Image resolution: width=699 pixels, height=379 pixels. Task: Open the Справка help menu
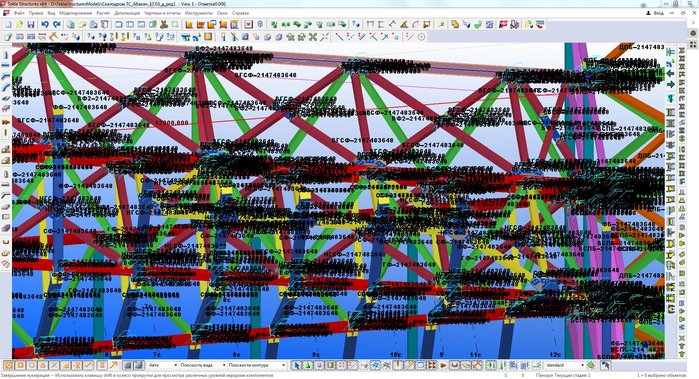point(241,13)
